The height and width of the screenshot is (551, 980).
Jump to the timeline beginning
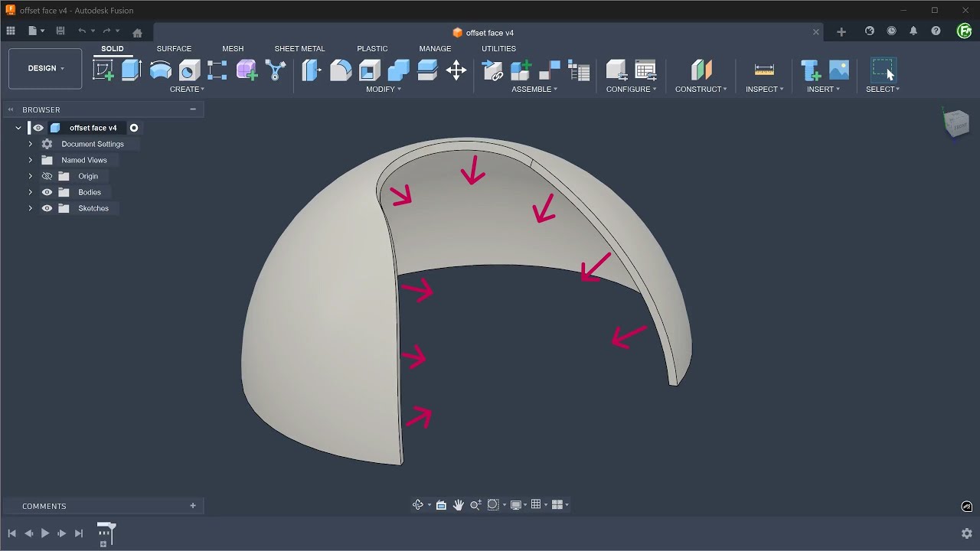click(11, 533)
